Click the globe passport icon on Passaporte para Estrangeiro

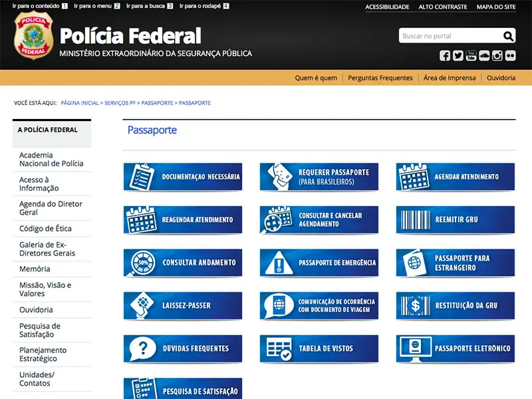point(414,263)
